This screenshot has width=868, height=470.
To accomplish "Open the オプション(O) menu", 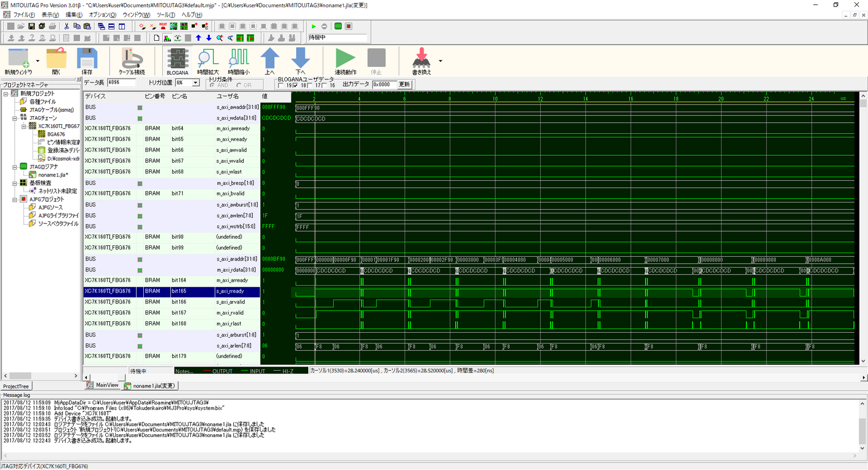I will click(x=102, y=15).
